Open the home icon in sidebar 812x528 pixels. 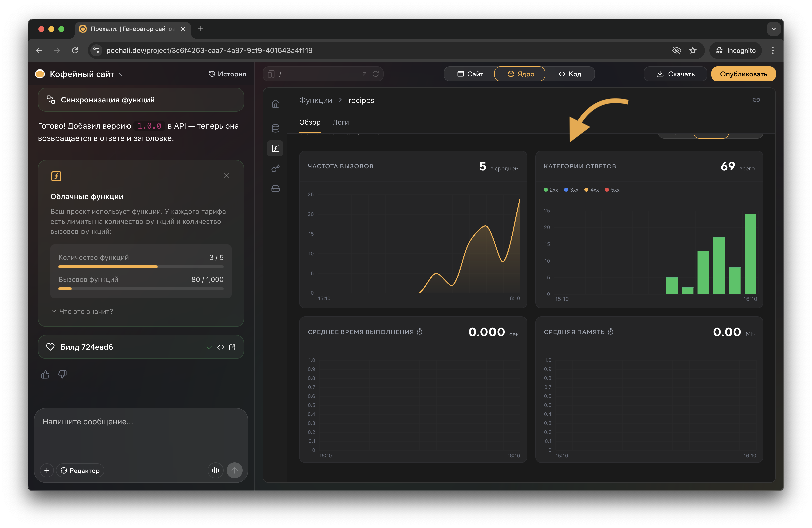[x=276, y=104]
